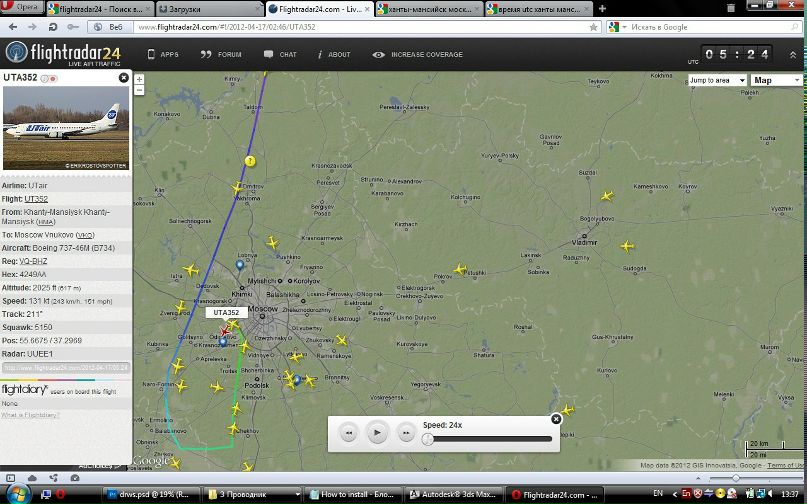Select the plane icon near Dmitrov
Screen dimensions: 807x504
pyautogui.click(x=237, y=187)
